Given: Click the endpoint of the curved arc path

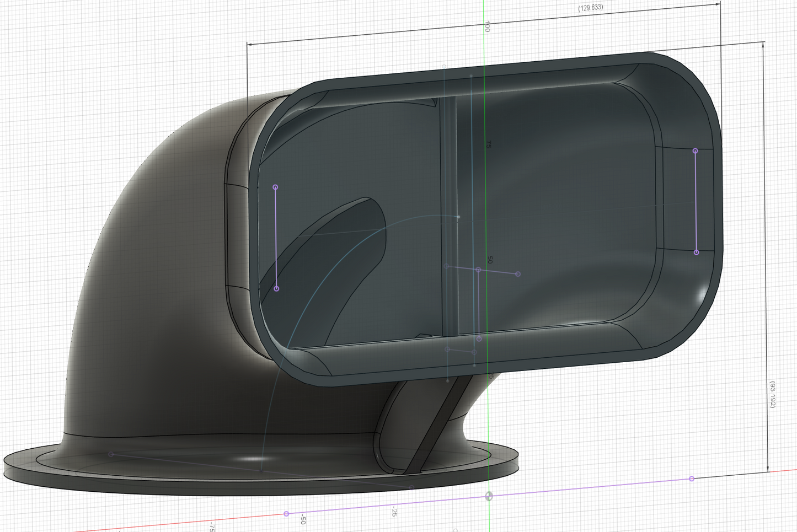Looking at the screenshot, I should pyautogui.click(x=458, y=217).
